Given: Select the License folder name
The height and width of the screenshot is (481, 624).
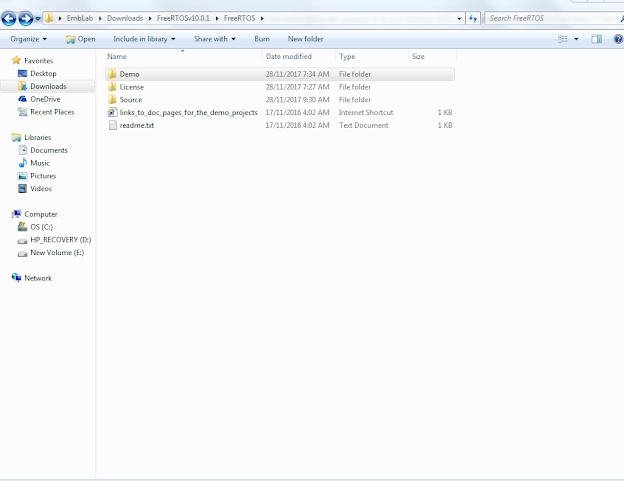Looking at the screenshot, I should pos(132,87).
